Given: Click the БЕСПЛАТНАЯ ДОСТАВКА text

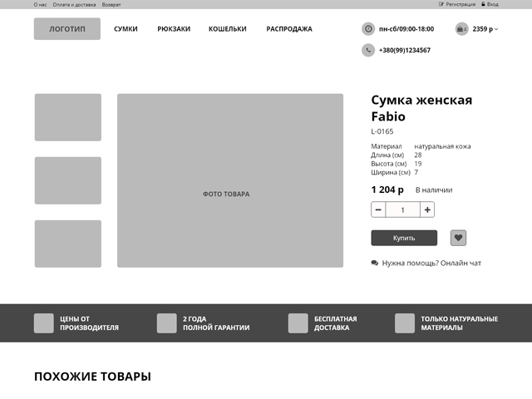Looking at the screenshot, I should click(x=336, y=323).
